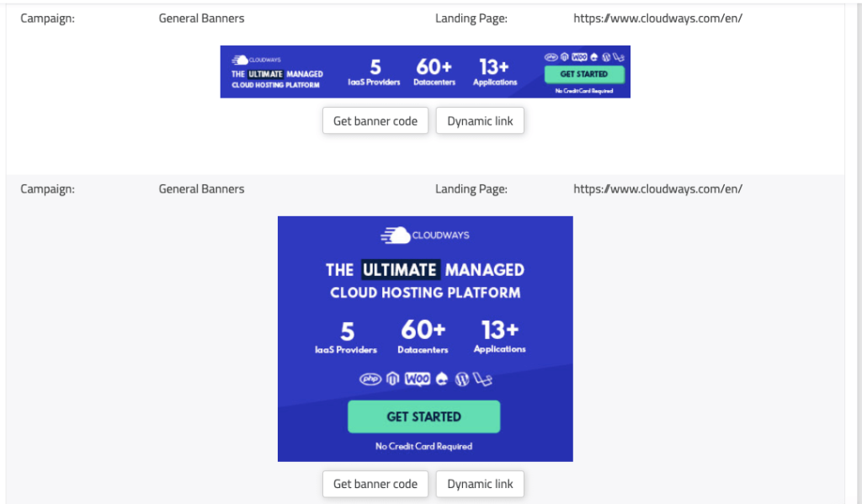Click the Laravel icon in the square banner
862x504 pixels.
click(x=482, y=379)
